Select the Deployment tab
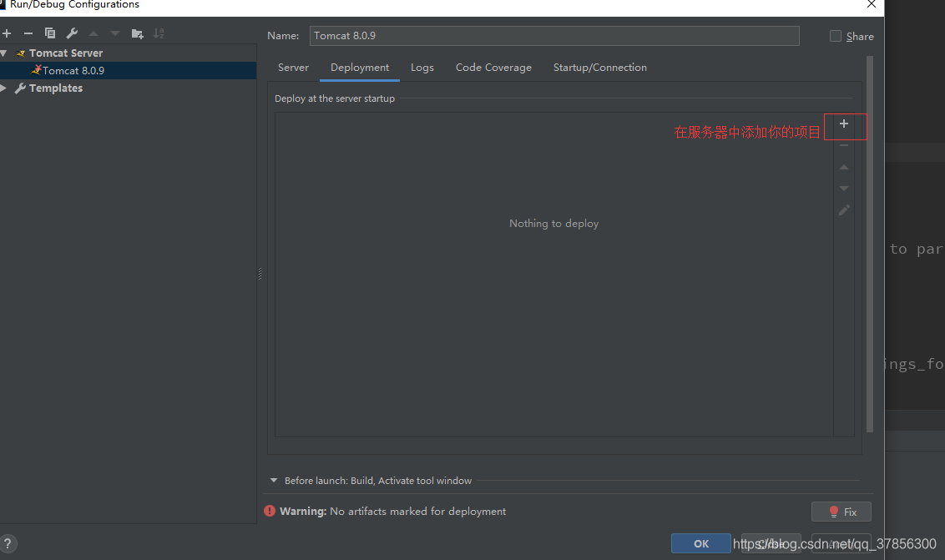 tap(360, 68)
